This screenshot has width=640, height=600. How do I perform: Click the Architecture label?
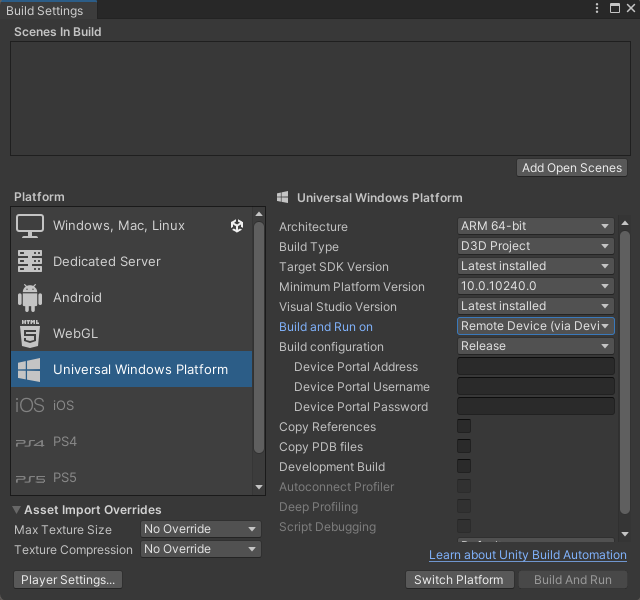point(313,227)
